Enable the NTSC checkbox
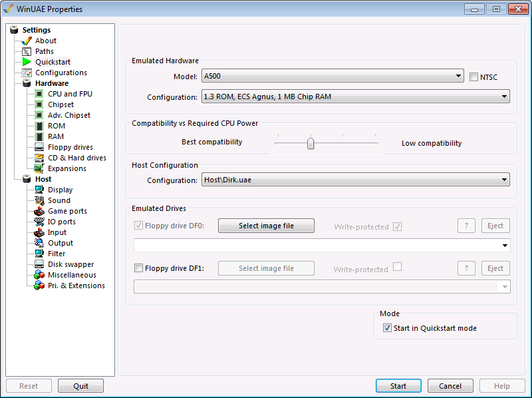This screenshot has height=398, width=532. point(474,77)
